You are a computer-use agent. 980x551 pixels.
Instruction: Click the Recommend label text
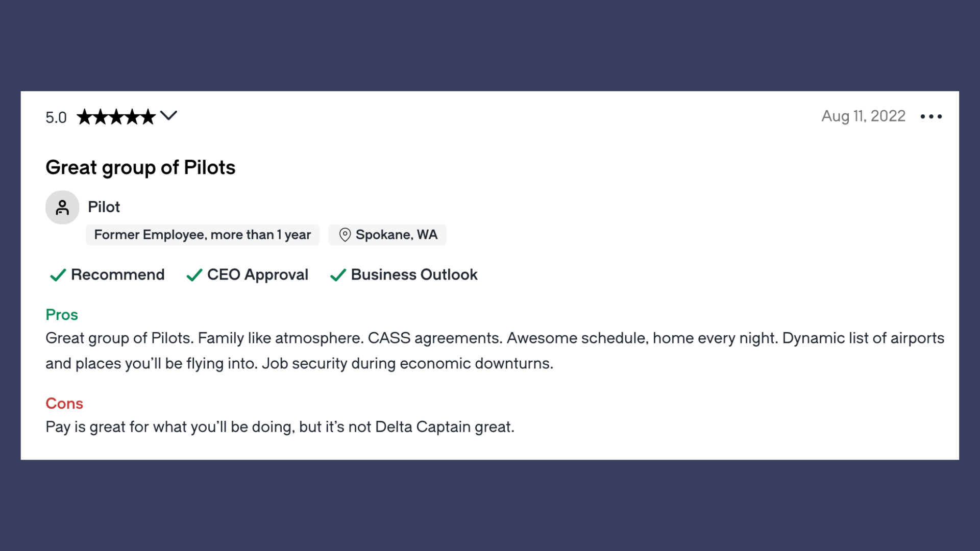tap(118, 274)
